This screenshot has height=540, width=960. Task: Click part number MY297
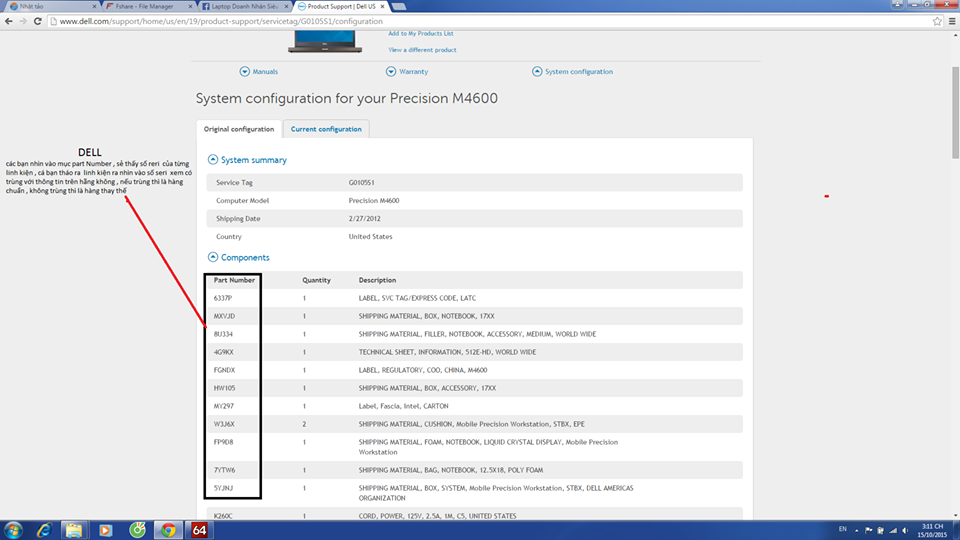223,407
